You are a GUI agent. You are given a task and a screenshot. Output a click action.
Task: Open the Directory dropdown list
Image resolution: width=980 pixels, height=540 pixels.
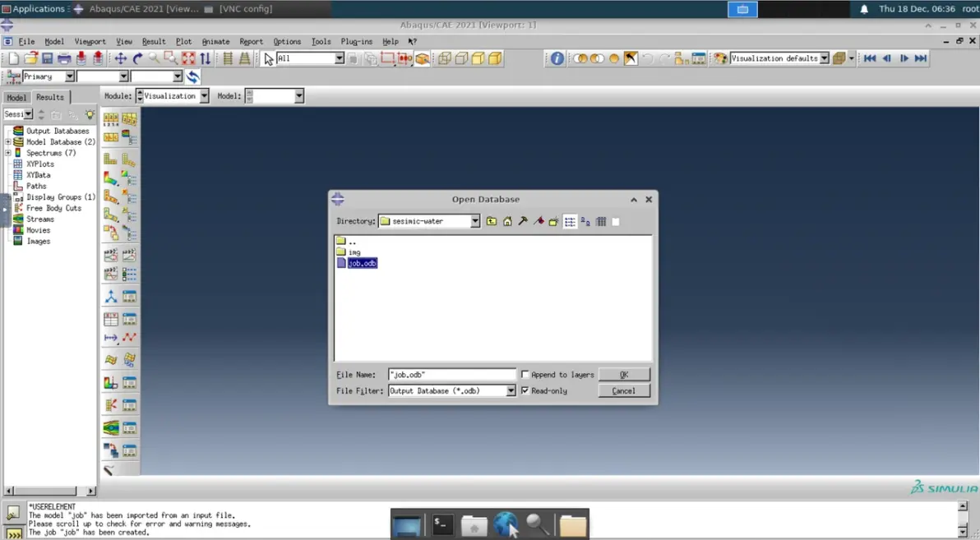pos(475,221)
